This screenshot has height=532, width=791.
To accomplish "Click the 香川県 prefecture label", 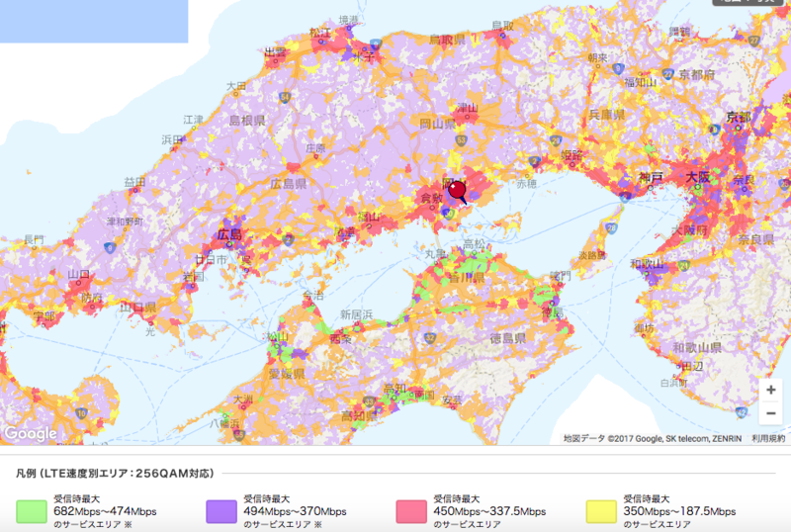I will (467, 278).
